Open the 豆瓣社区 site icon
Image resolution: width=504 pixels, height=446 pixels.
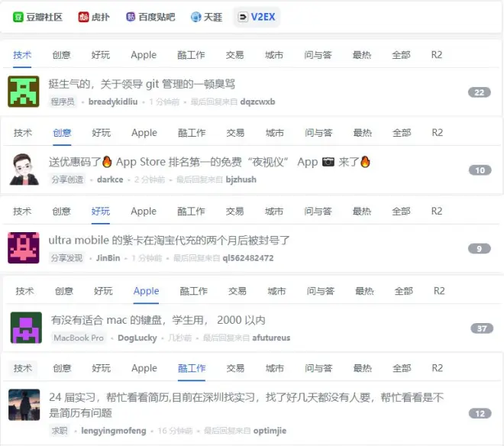coord(18,17)
